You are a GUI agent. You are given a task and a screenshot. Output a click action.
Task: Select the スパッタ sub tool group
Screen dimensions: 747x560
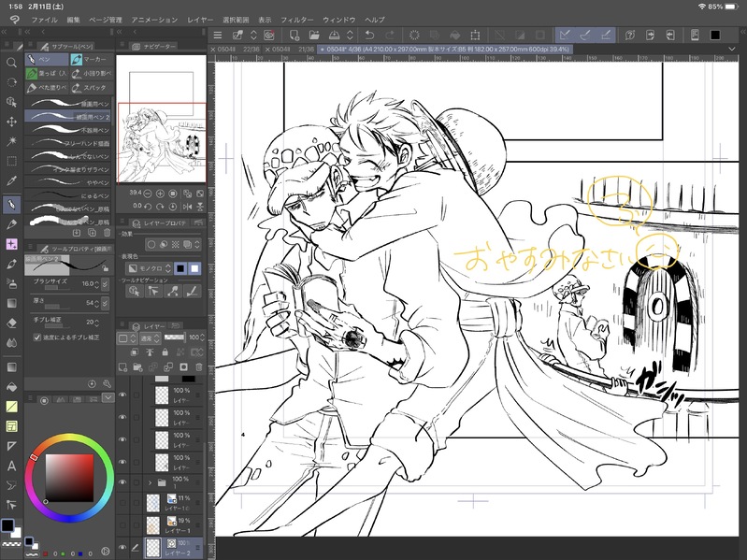coord(92,88)
